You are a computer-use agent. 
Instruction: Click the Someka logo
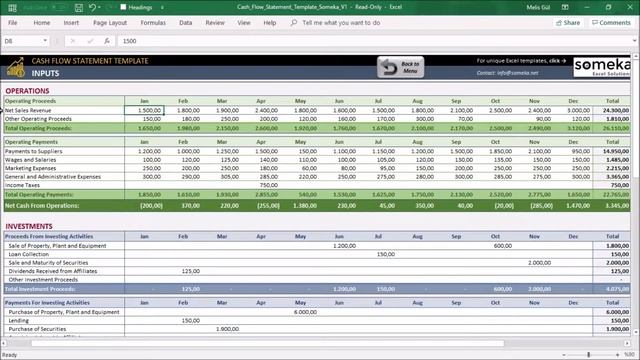pos(602,67)
